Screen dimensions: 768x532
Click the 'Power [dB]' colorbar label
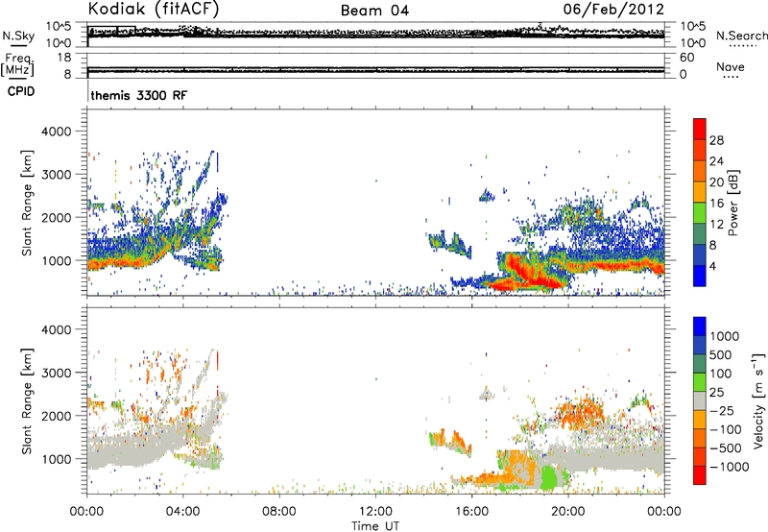click(x=732, y=203)
